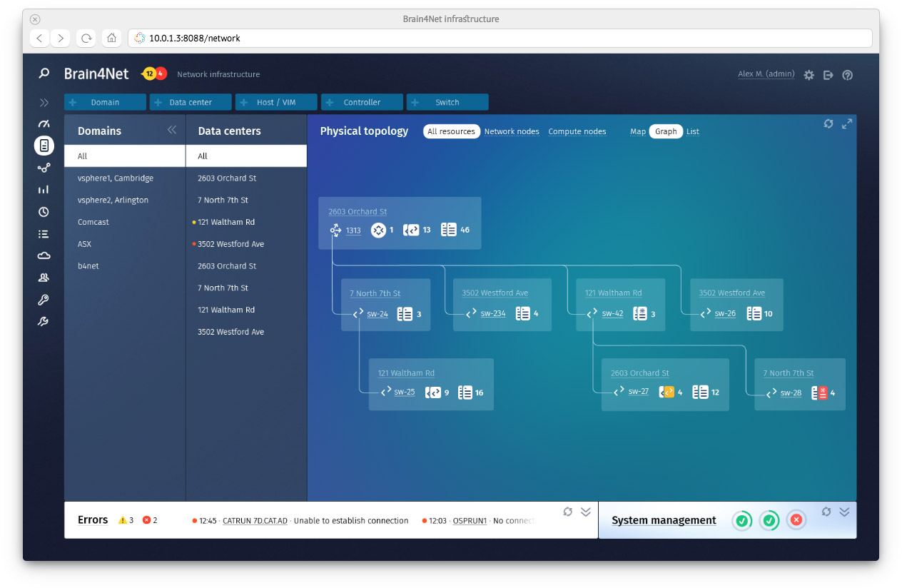This screenshot has height=588, width=902.
Task: Click the help question mark icon
Action: pos(847,75)
